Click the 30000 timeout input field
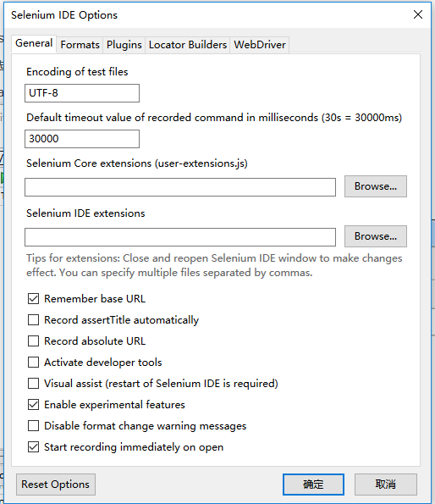Image resolution: width=435 pixels, height=504 pixels. pos(82,139)
